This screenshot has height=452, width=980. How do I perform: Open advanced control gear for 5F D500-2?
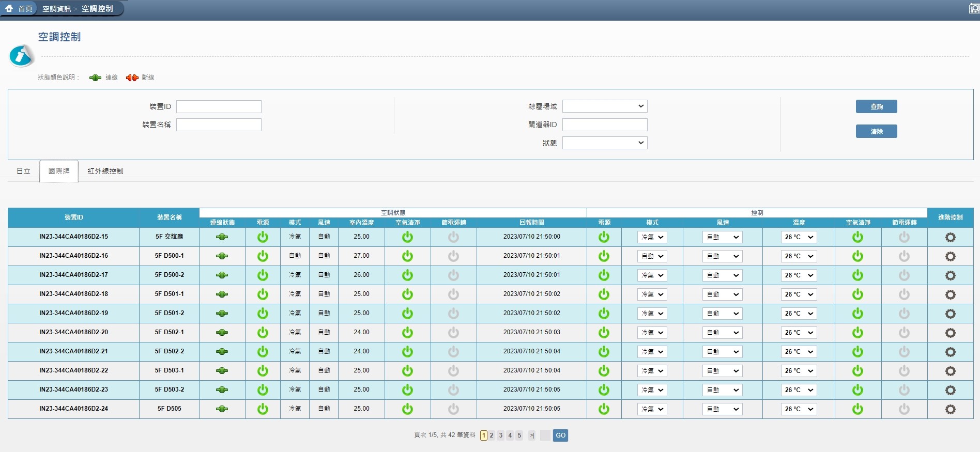tap(950, 275)
